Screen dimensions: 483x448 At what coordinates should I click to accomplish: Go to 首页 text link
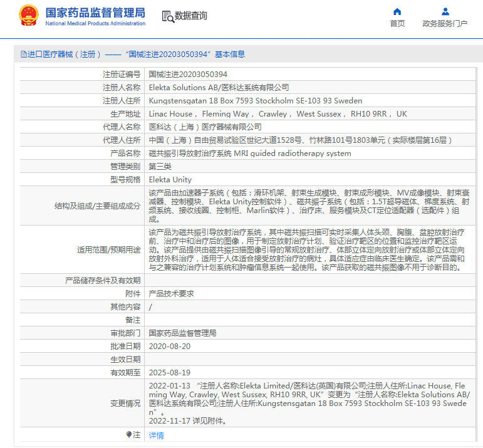(397, 24)
